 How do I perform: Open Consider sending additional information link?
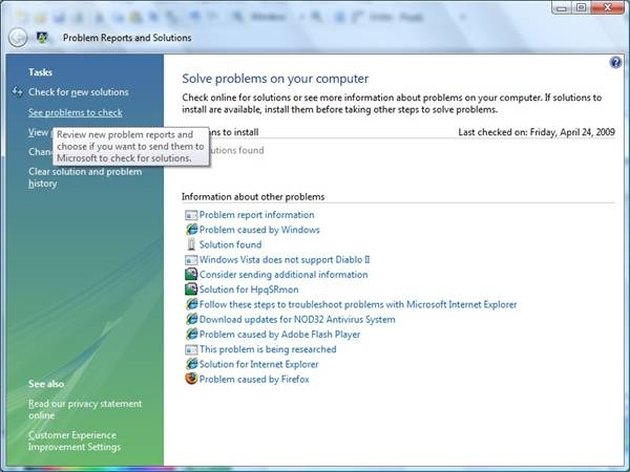pyautogui.click(x=284, y=274)
